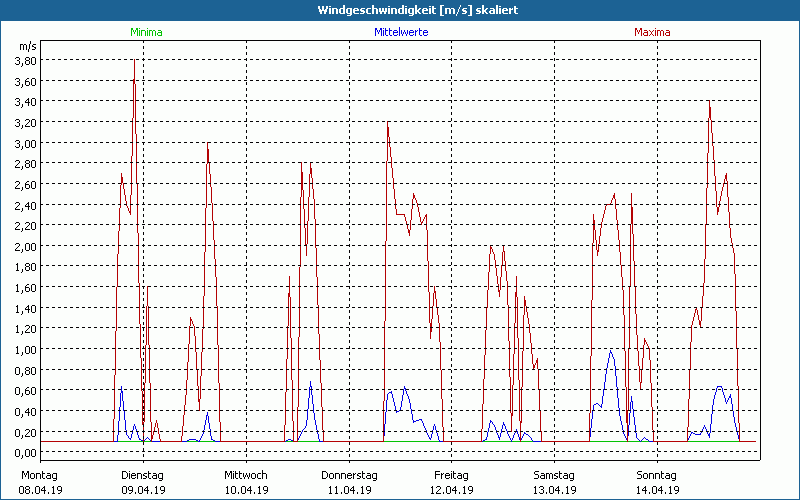Click the green Minima legend label
Image resolution: width=800 pixels, height=500 pixels.
pyautogui.click(x=144, y=32)
